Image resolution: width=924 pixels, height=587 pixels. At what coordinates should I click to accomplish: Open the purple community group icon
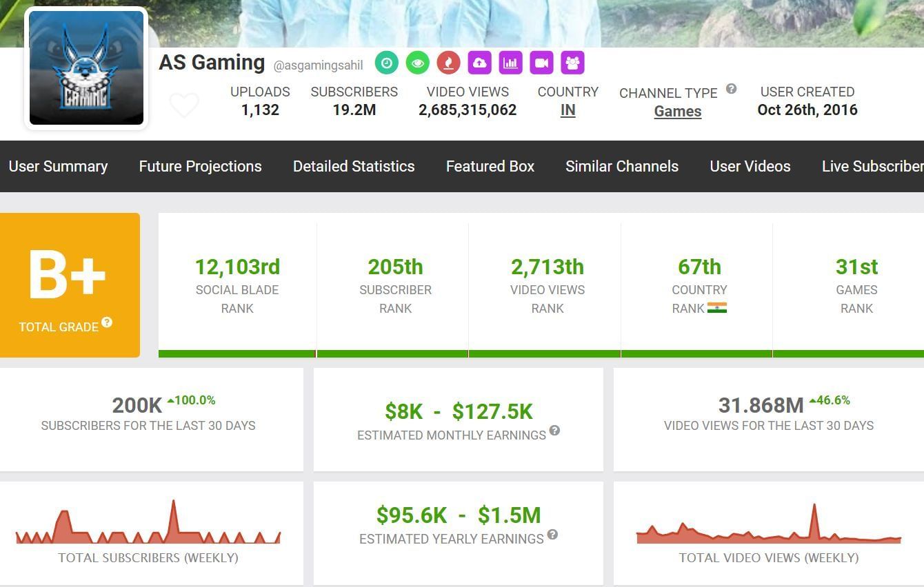[x=572, y=63]
